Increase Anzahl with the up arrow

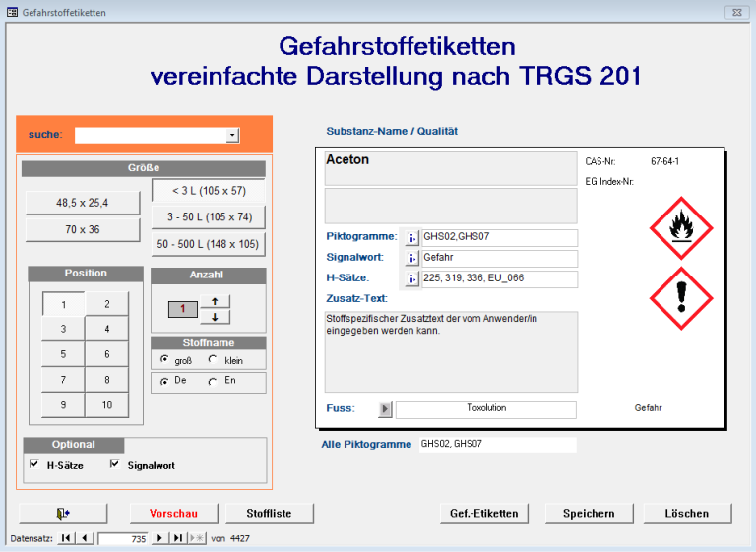(215, 301)
